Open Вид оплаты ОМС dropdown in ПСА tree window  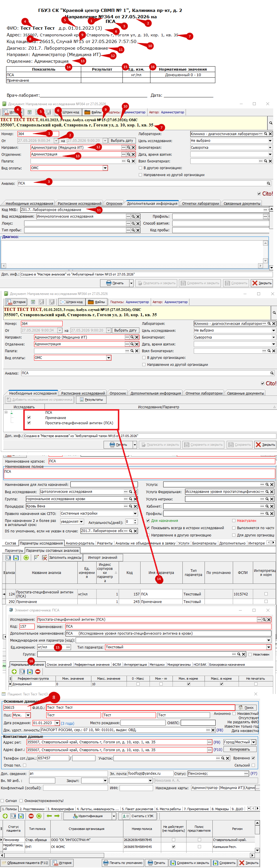109,358
